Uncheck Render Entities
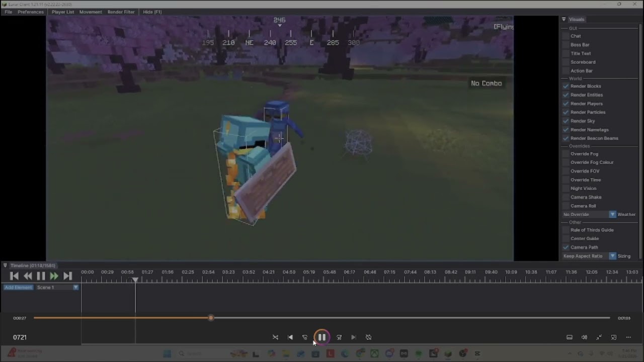The image size is (644, 362). click(566, 95)
